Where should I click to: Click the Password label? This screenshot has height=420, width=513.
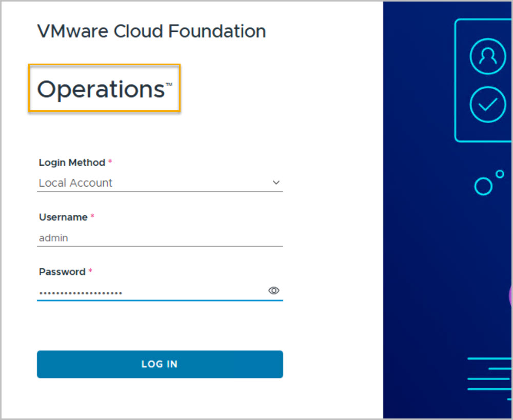[62, 272]
